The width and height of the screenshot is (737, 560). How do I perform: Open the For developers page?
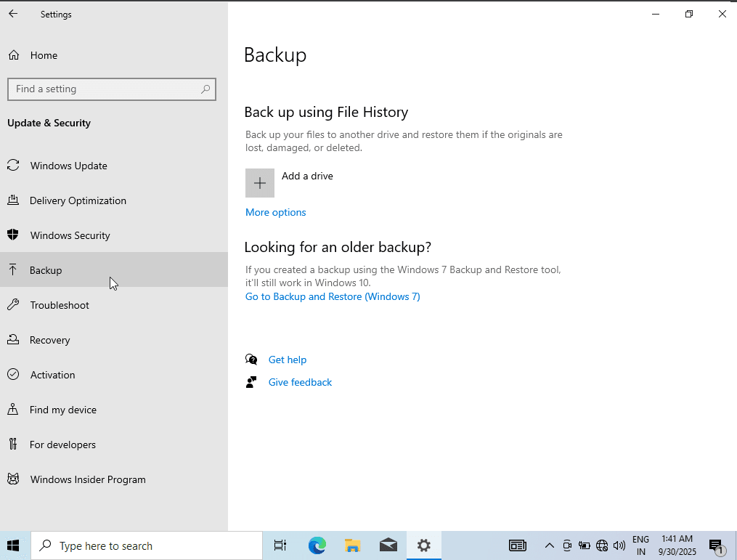point(62,445)
